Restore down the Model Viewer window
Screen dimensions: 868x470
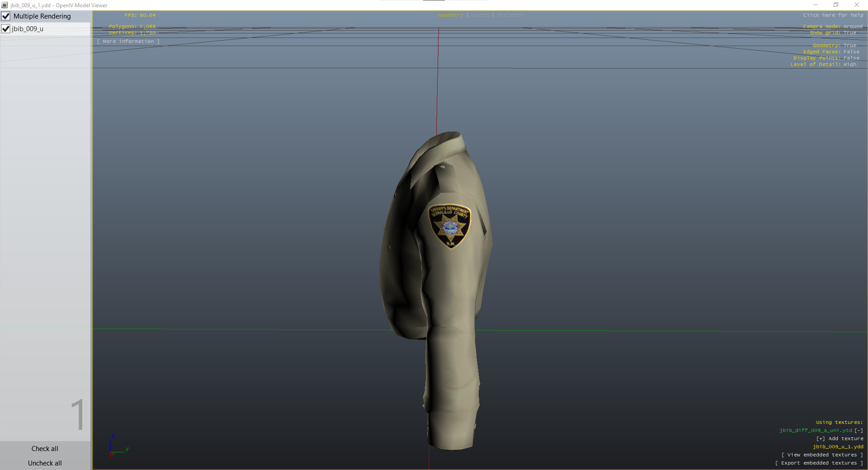[836, 5]
